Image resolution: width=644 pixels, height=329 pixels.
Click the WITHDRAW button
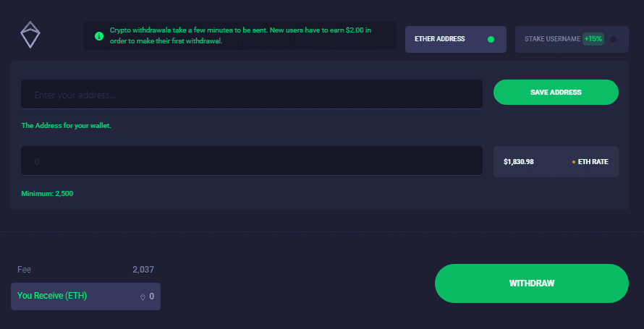(x=531, y=283)
